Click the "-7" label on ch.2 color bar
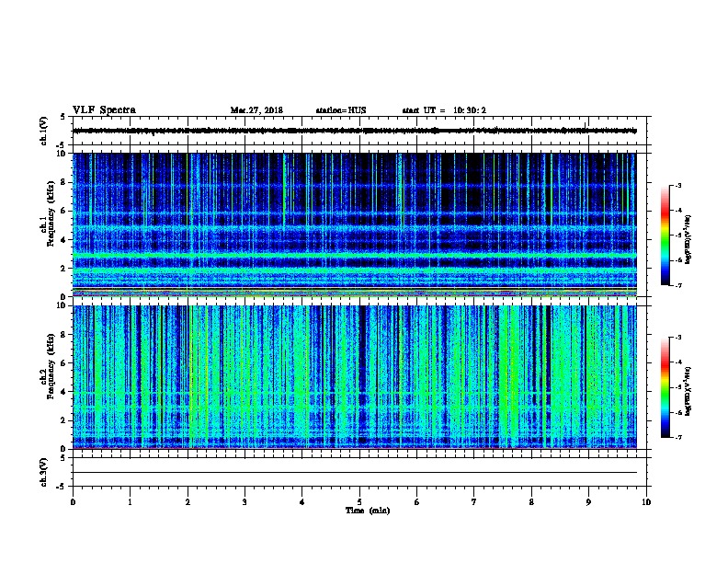 [x=678, y=437]
